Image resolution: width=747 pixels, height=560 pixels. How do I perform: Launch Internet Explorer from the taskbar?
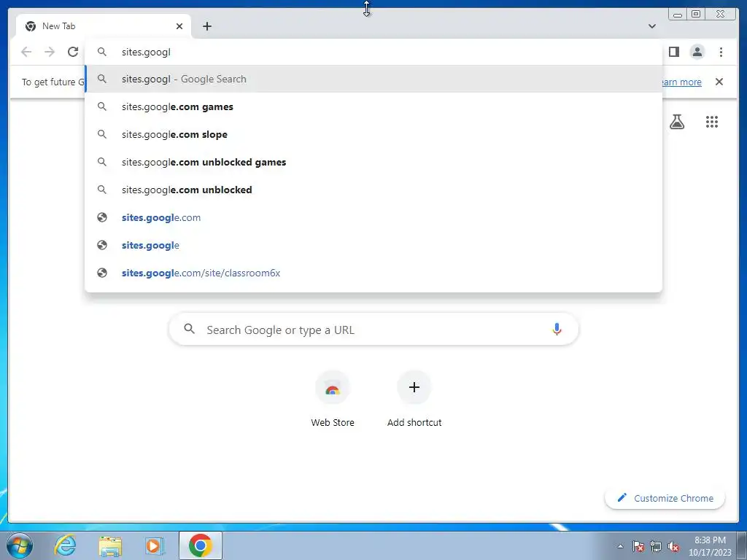point(65,545)
